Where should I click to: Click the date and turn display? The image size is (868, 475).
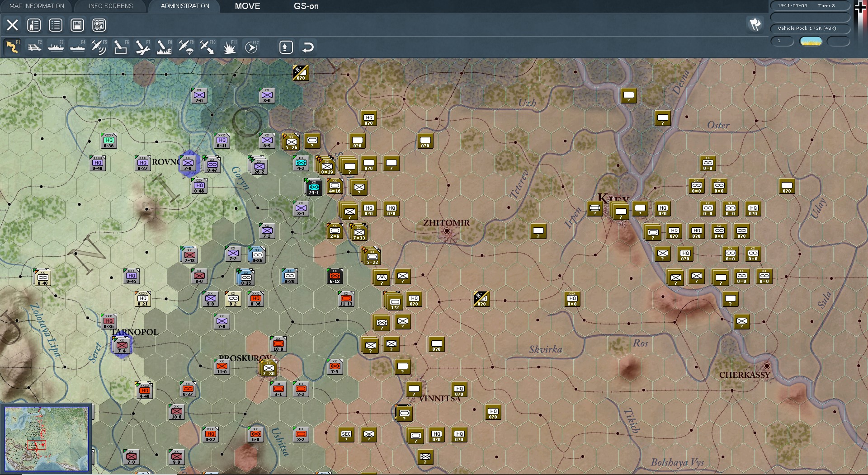pos(810,5)
